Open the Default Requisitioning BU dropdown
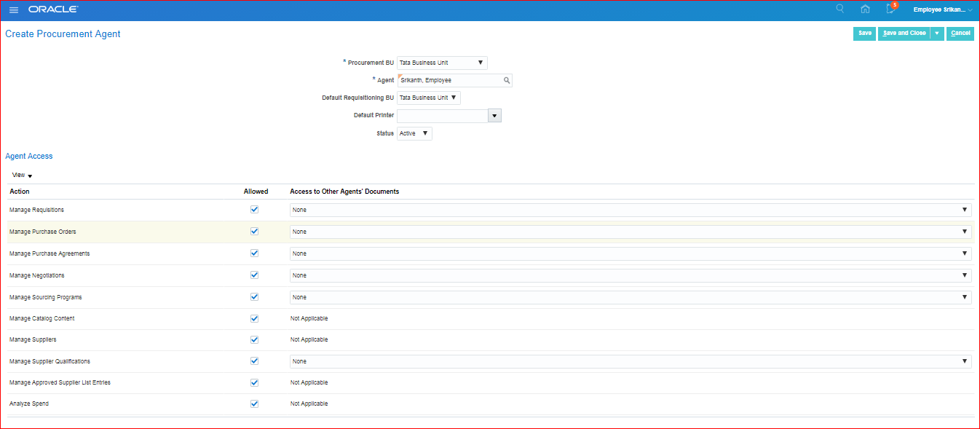This screenshot has width=980, height=429. point(428,98)
